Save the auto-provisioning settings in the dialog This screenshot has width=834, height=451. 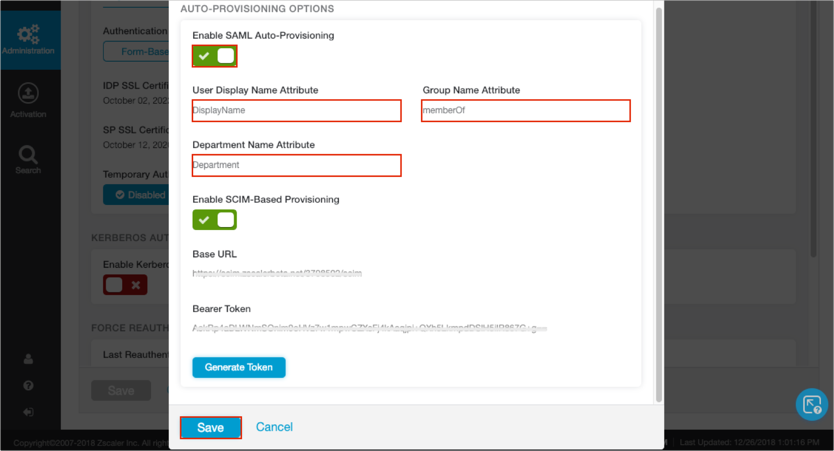210,427
